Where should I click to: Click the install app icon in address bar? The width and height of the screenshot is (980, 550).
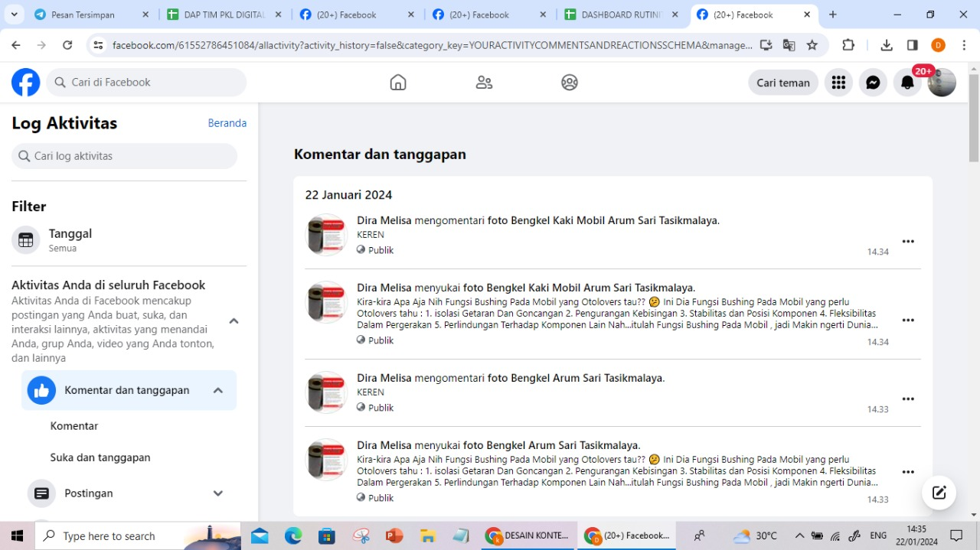coord(766,45)
